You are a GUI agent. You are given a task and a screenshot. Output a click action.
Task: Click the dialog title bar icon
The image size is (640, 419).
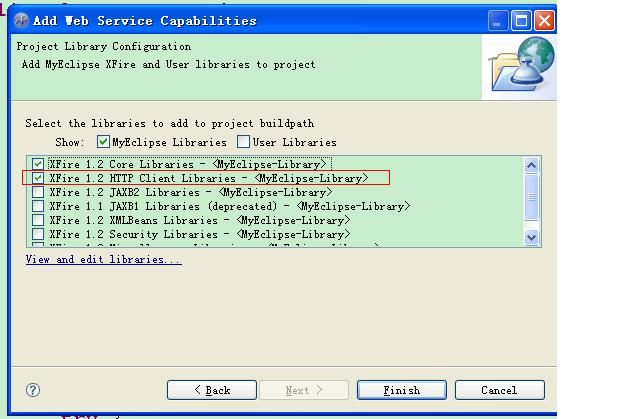[21, 20]
